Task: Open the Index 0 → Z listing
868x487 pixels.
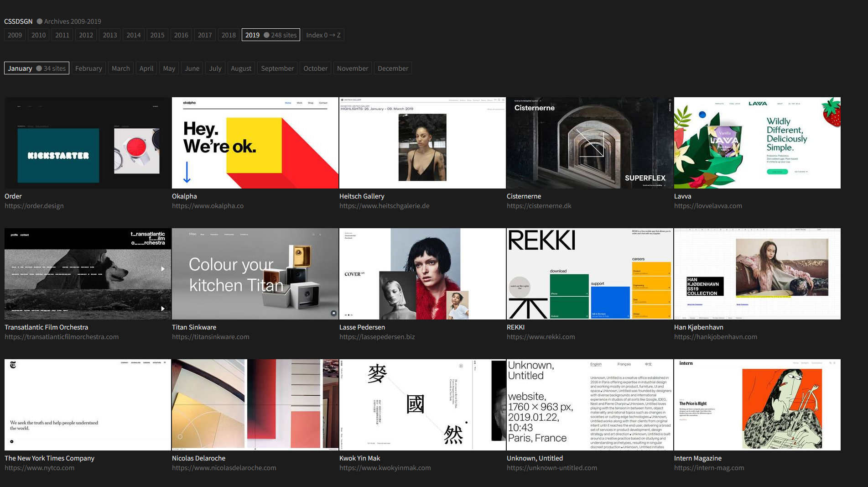Action: pos(323,35)
